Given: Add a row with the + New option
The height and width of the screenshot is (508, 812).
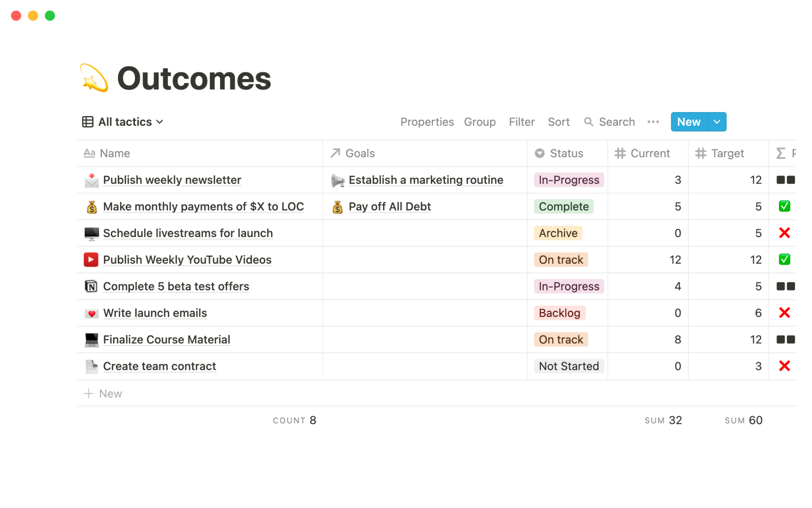Looking at the screenshot, I should [x=103, y=393].
